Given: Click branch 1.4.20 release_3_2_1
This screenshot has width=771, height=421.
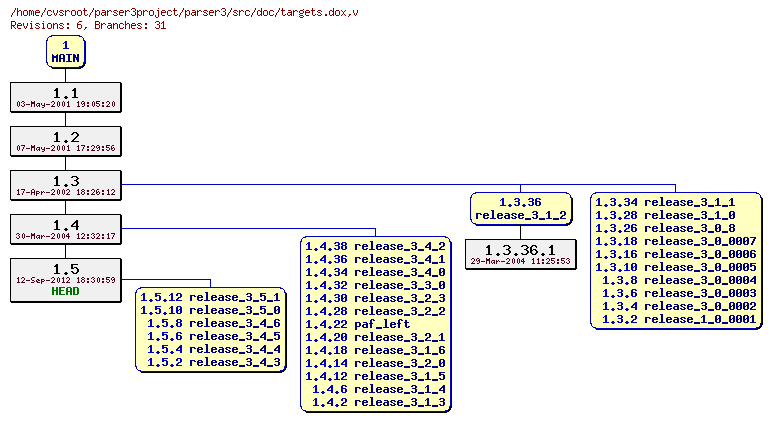Looking at the screenshot, I should point(376,337).
